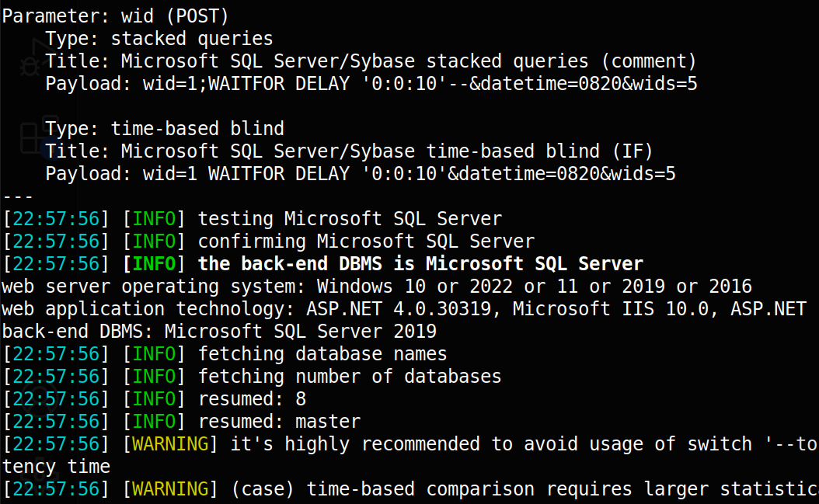Select the payload with 'wid=1;WAITFOR DELAY'
This screenshot has width=819, height=504.
click(x=371, y=84)
